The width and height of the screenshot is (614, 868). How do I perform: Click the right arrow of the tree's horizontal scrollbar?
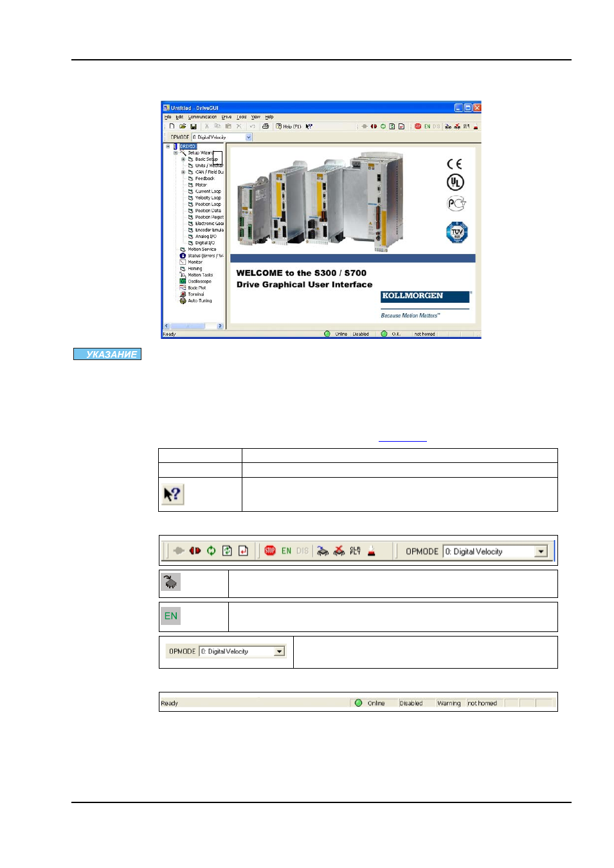pyautogui.click(x=220, y=327)
